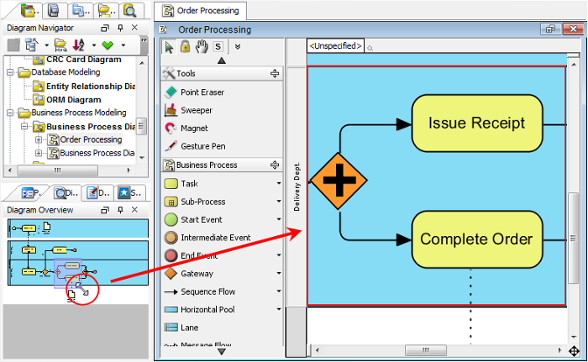This screenshot has width=588, height=362.
Task: Click the navigator new diagram icon
Action: 32,45
